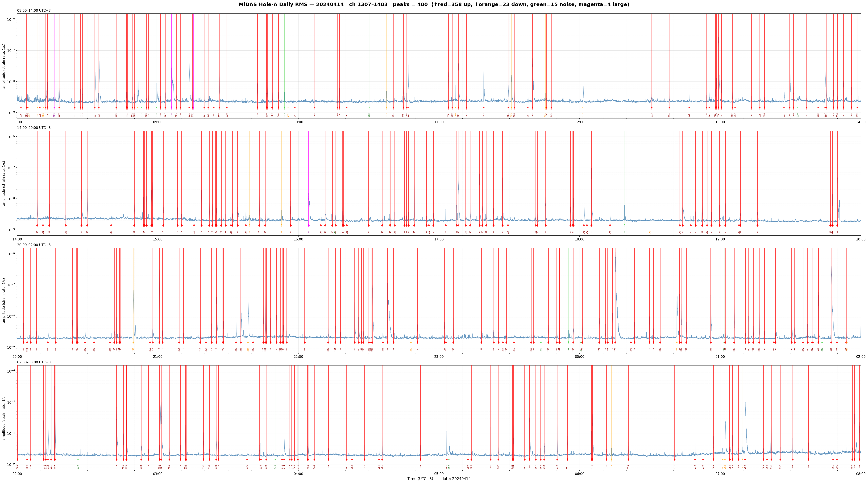868x483 pixels.
Task: Click the 07:00 x-axis tick label
Action: [x=720, y=474]
